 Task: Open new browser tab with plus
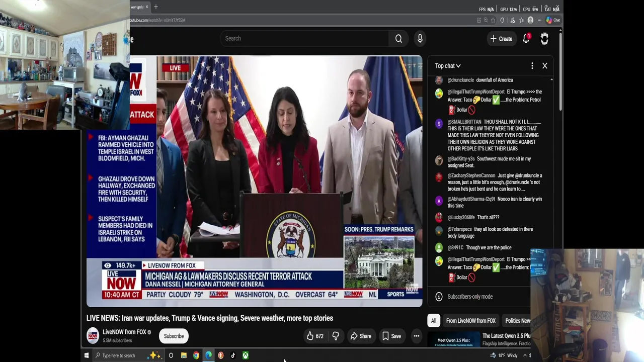coord(156,7)
